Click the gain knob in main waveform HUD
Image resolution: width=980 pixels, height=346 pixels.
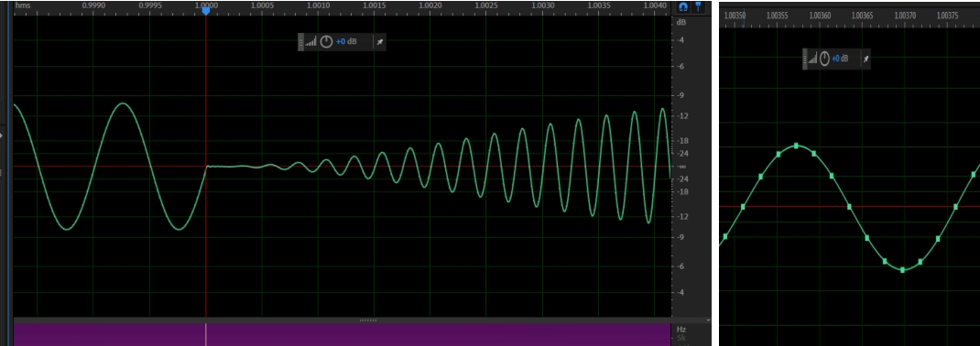click(326, 42)
